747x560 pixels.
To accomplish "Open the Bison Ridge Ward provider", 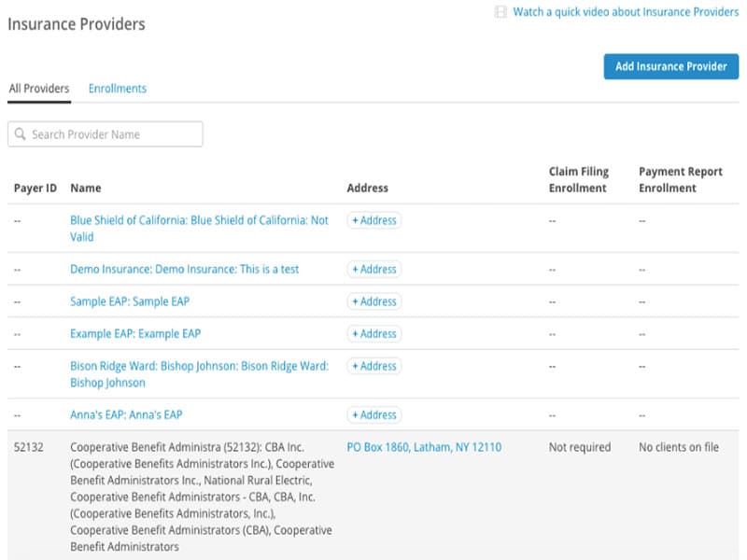I will pyautogui.click(x=199, y=367).
